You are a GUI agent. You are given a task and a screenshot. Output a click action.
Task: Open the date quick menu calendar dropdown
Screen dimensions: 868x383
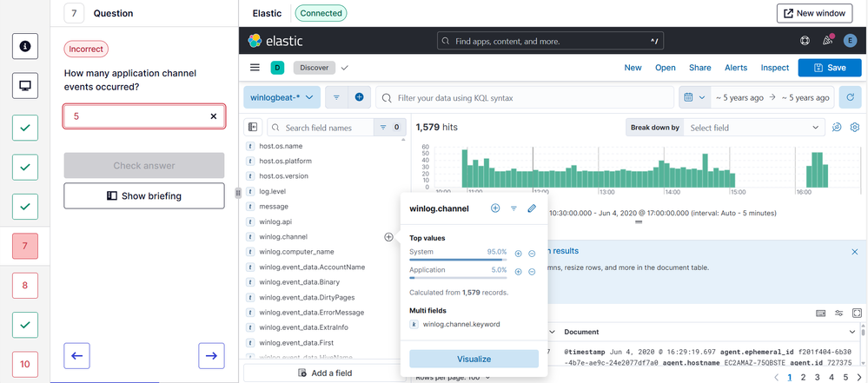coord(693,98)
